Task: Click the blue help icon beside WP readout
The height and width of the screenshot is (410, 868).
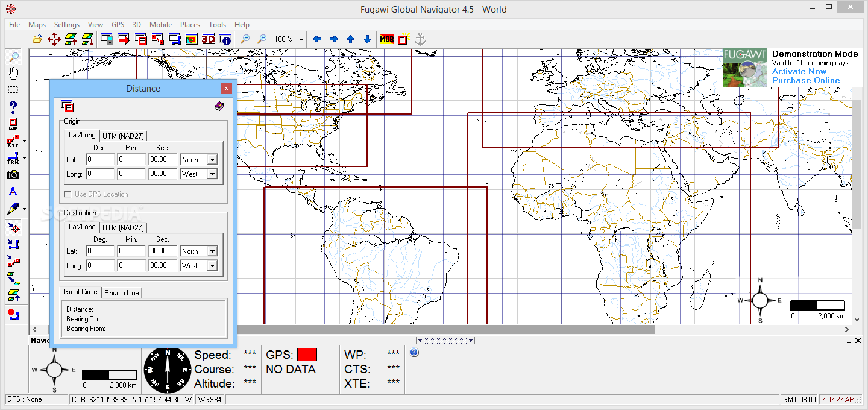Action: 414,353
